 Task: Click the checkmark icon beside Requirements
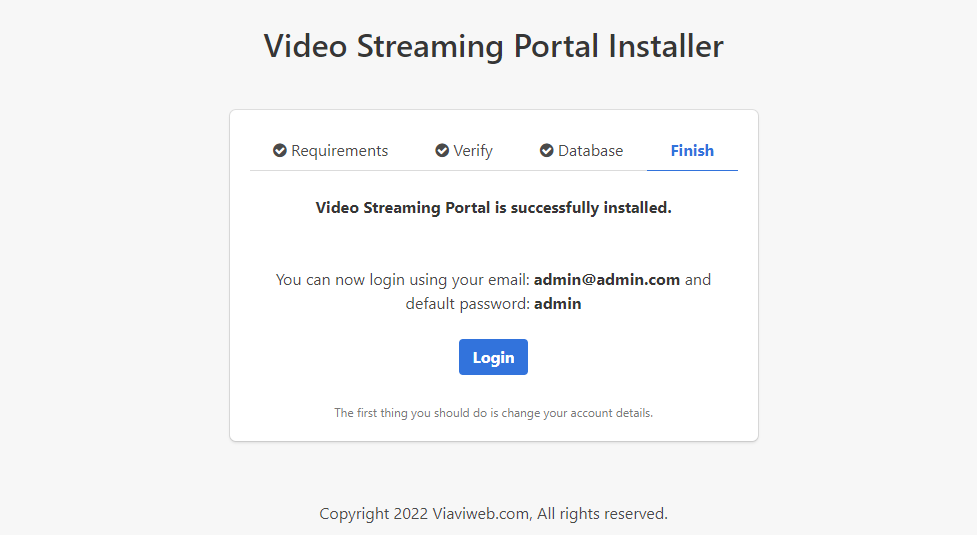[280, 151]
